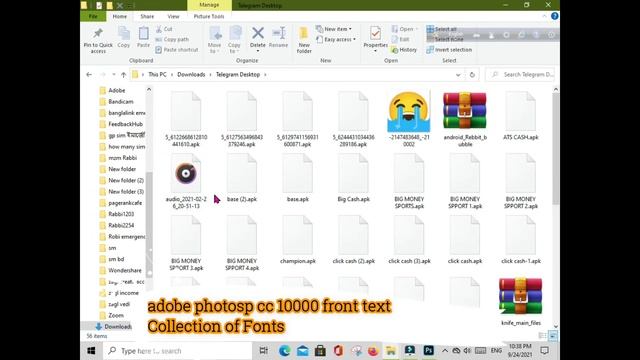
Task: Expand address bar history dropdown
Action: coord(458,75)
